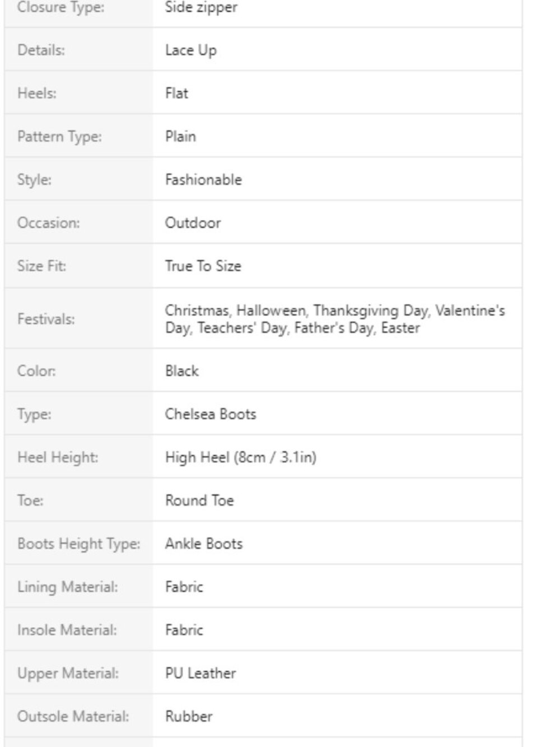Click the Festivals label cell
This screenshot has height=747, width=560.
78,318
